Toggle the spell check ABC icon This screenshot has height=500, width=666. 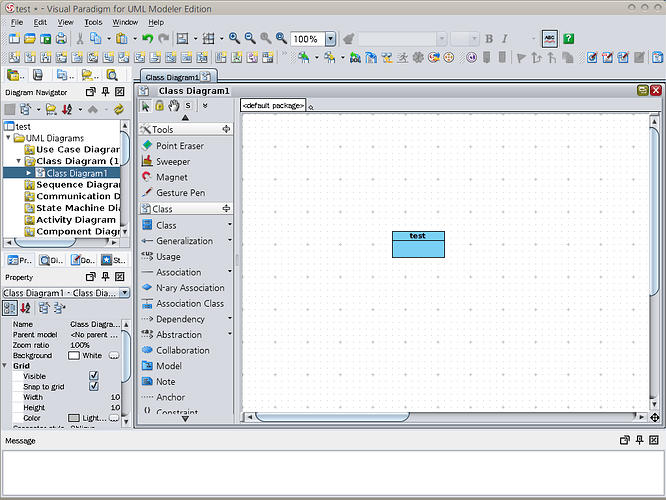click(550, 39)
